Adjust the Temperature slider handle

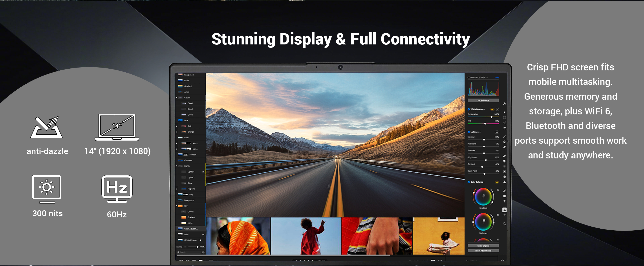(491, 117)
